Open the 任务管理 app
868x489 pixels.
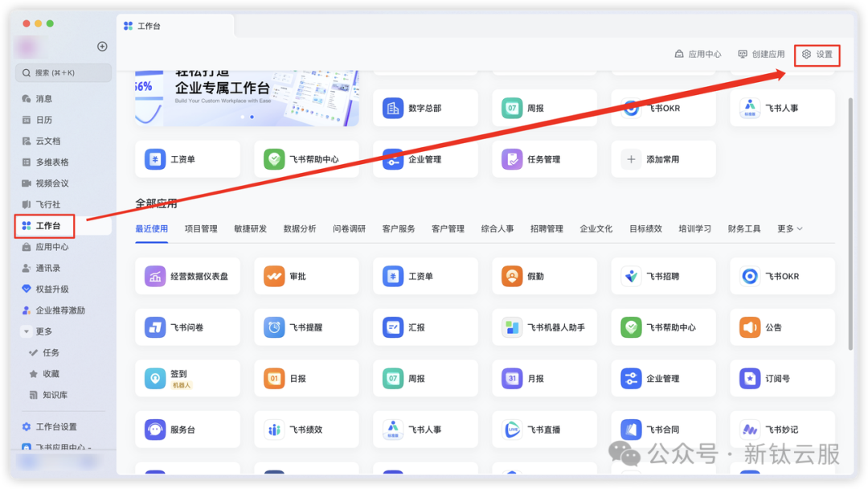(x=544, y=159)
